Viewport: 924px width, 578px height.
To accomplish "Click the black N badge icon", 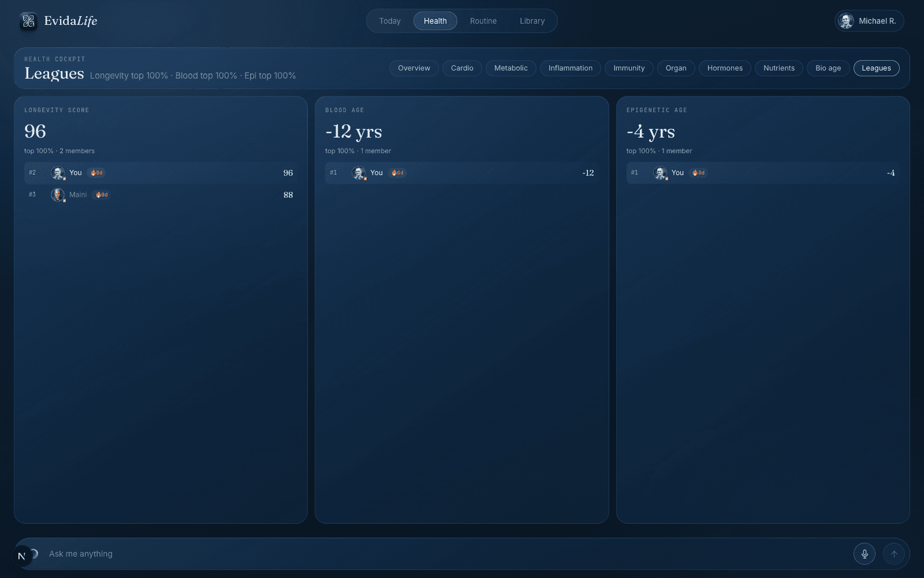I will (22, 556).
